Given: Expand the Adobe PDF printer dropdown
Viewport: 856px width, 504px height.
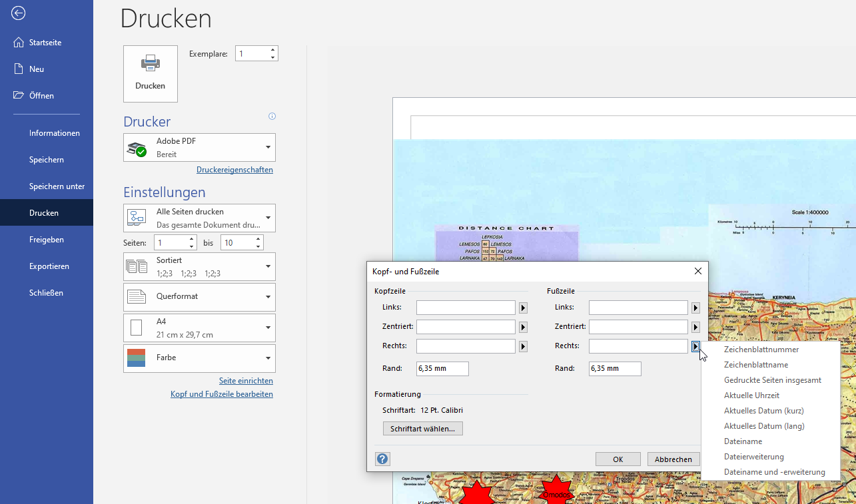Looking at the screenshot, I should pos(268,147).
